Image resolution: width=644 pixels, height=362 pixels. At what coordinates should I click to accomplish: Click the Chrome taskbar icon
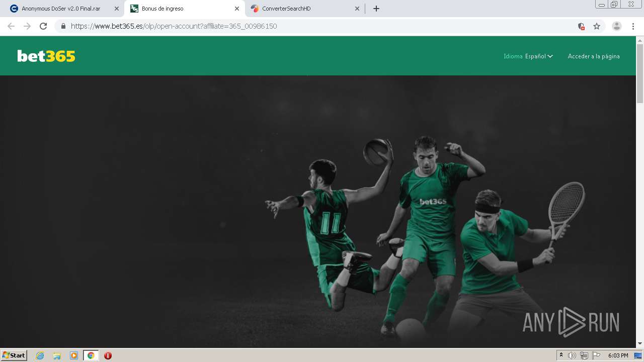(91, 355)
